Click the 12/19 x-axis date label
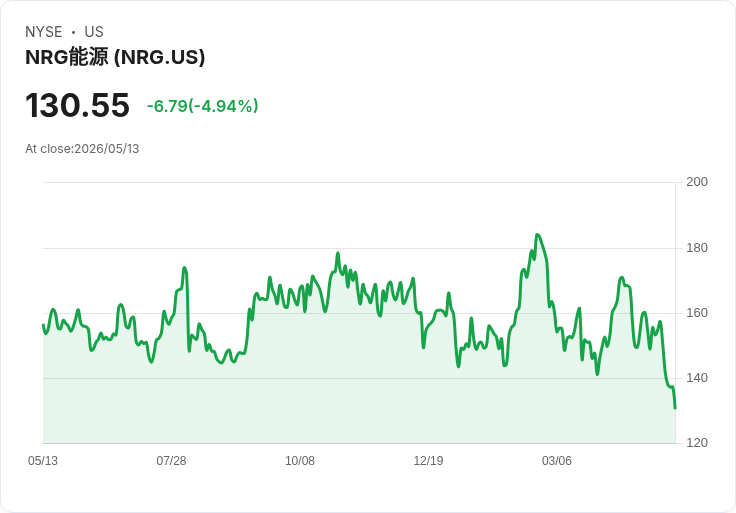This screenshot has width=736, height=513. point(428,461)
